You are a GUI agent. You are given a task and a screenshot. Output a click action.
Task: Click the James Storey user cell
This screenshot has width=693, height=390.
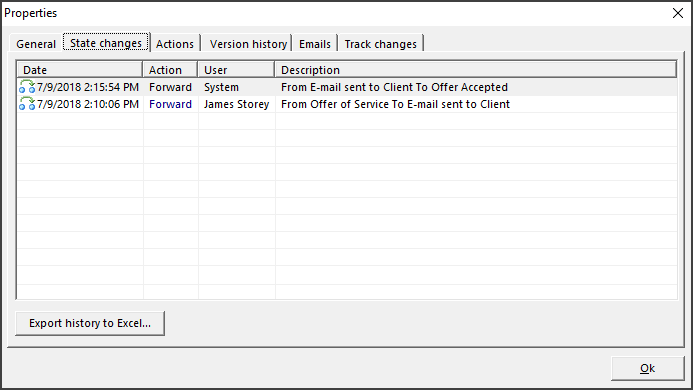click(236, 104)
